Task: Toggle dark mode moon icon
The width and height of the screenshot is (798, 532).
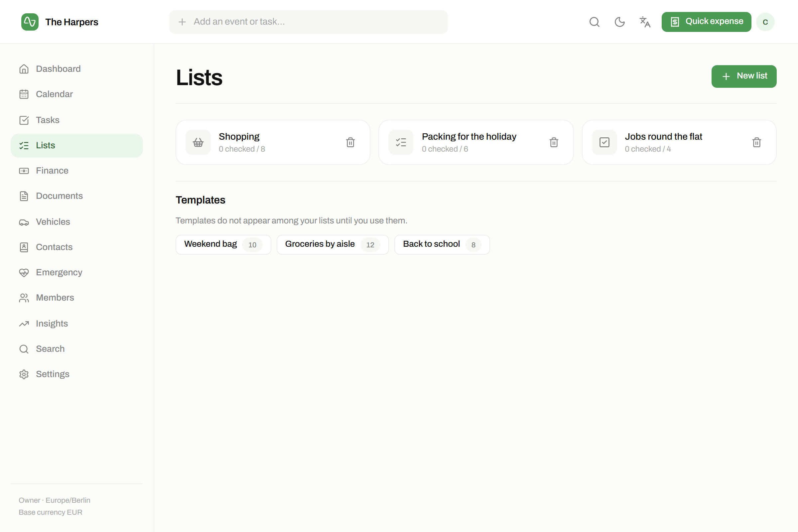Action: (619, 22)
